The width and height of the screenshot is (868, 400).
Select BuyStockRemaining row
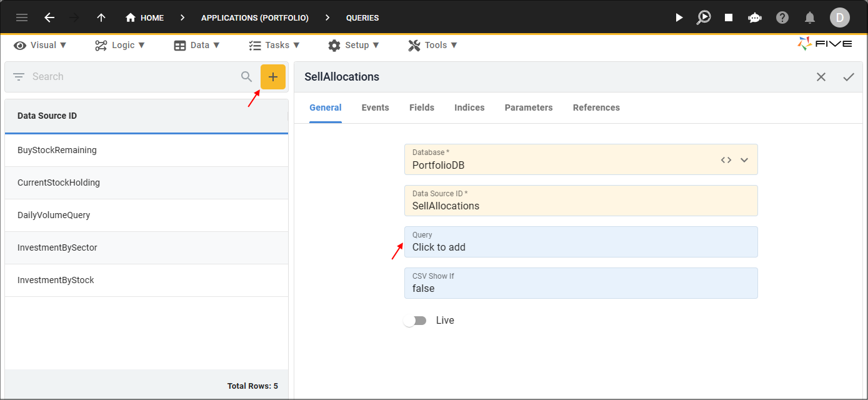pyautogui.click(x=146, y=150)
